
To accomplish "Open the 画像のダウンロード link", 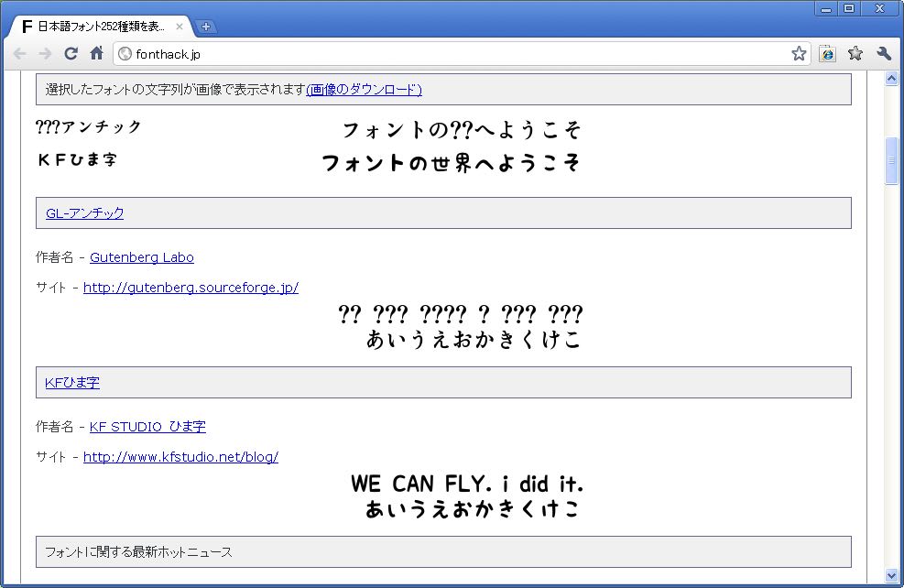I will (x=364, y=89).
